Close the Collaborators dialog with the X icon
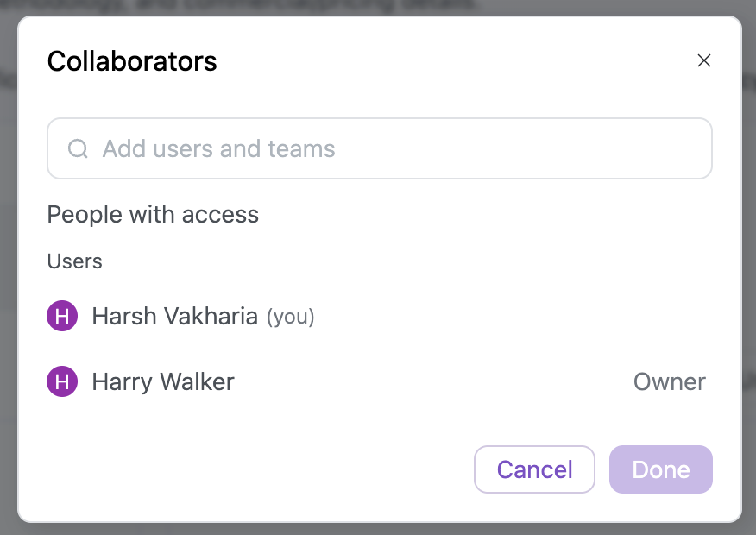This screenshot has width=756, height=535. click(x=704, y=60)
